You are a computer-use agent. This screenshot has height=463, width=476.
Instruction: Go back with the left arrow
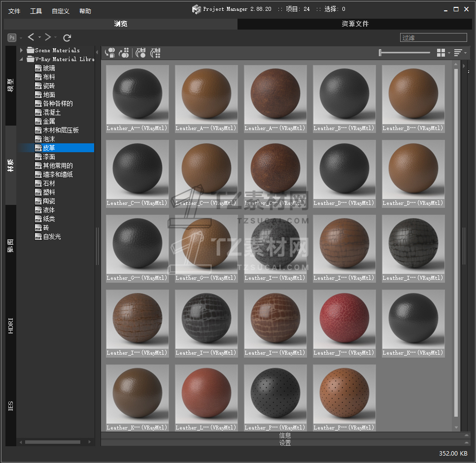pyautogui.click(x=31, y=37)
